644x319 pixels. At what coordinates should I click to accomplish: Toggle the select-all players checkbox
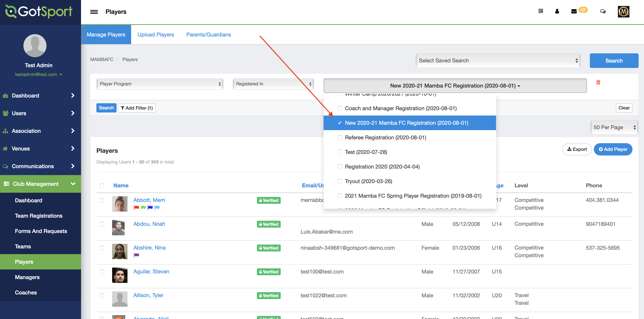tap(102, 185)
